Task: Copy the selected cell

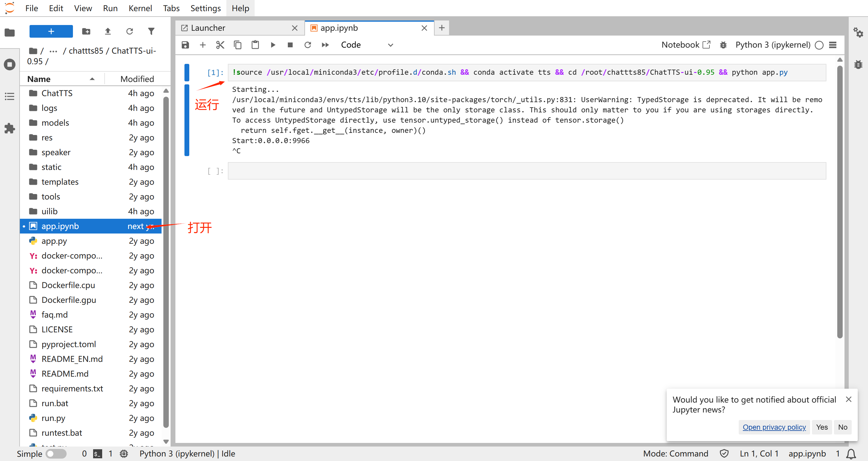Action: coord(238,45)
